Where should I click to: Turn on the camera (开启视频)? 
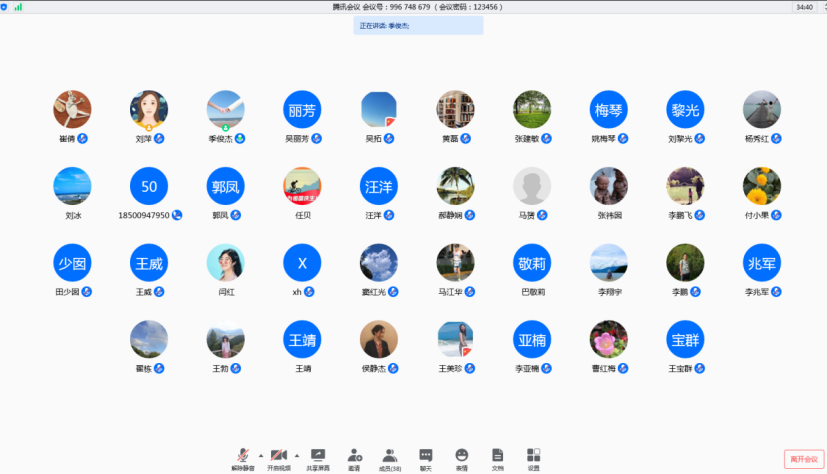click(279, 457)
